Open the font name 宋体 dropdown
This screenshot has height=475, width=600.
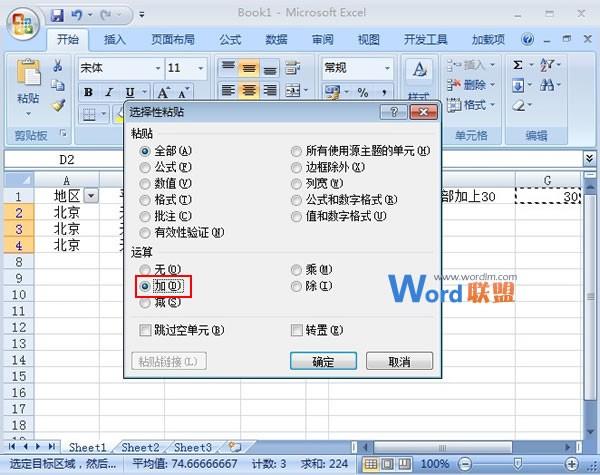(x=156, y=68)
